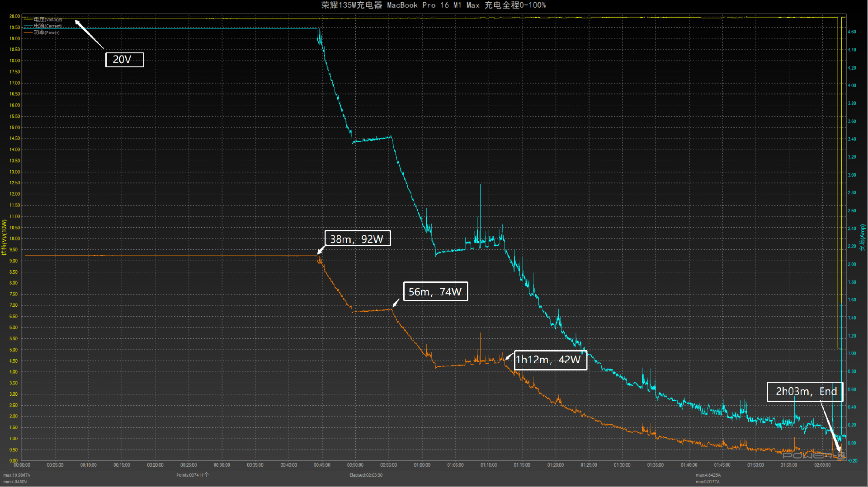This screenshot has height=487, width=868.
Task: Click the left axis label 伏特(V)/(10W)
Action: tap(4, 238)
